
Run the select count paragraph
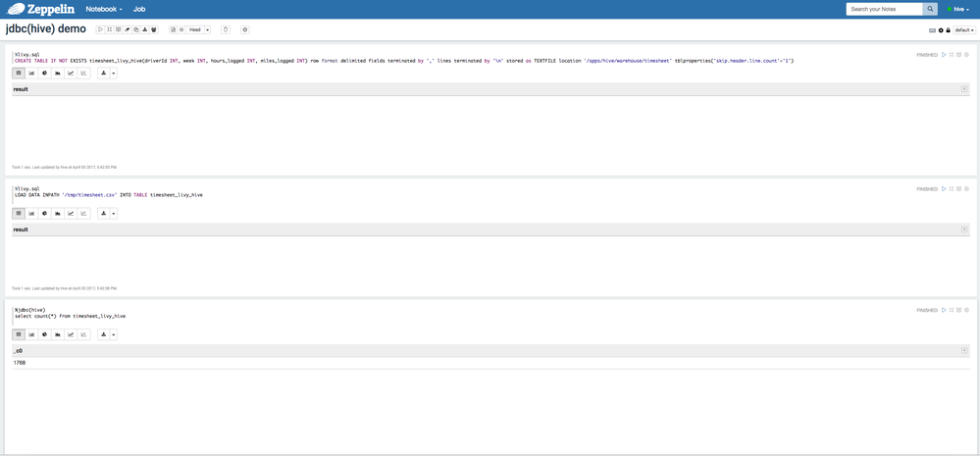click(x=944, y=310)
